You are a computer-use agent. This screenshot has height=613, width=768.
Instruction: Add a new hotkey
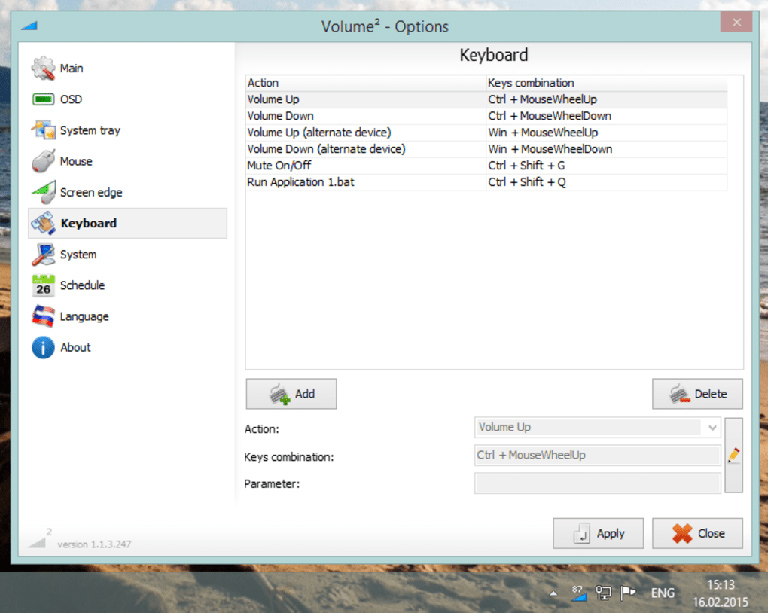(291, 394)
